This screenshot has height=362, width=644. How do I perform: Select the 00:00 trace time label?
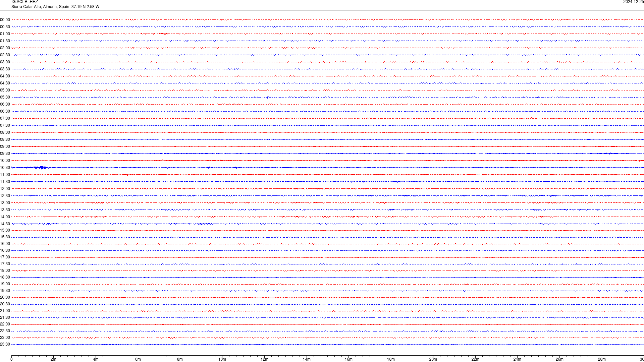5,20
